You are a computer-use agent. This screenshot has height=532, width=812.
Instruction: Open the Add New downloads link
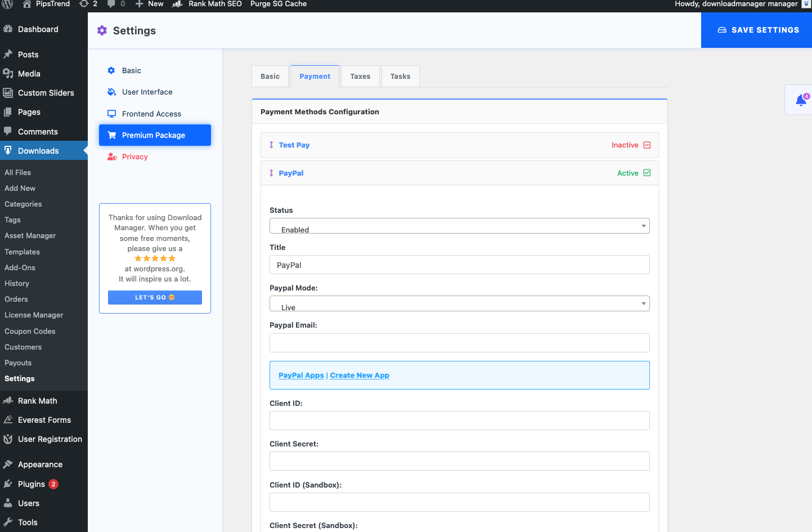[20, 188]
